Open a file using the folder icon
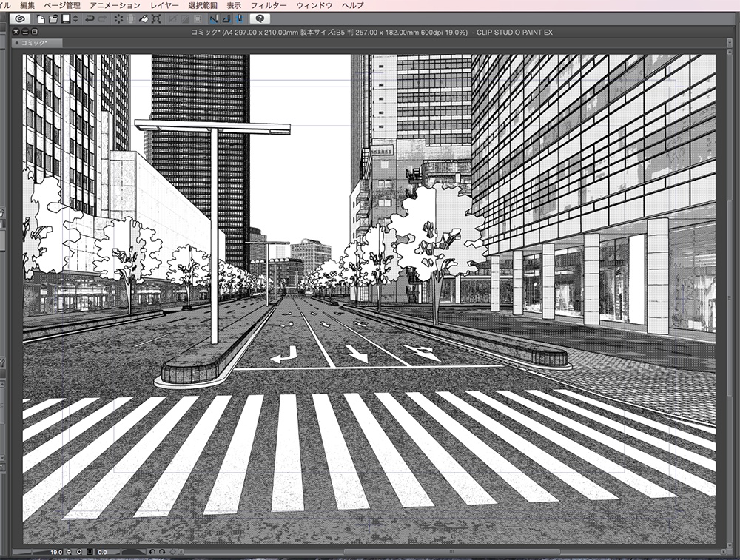 pyautogui.click(x=53, y=20)
